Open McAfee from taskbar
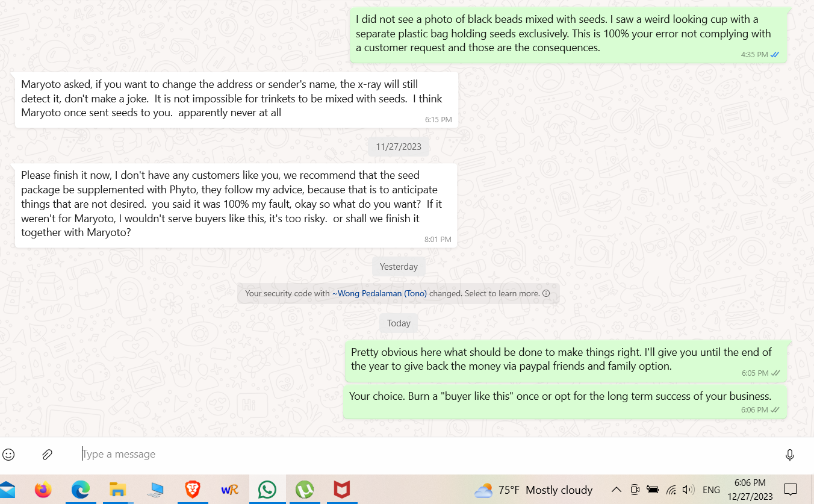 (x=341, y=490)
